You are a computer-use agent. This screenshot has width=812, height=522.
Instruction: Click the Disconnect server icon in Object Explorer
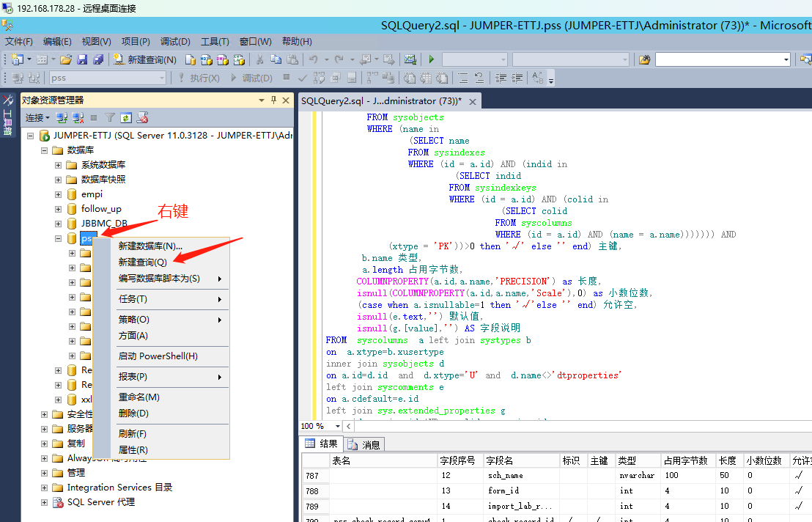coord(78,118)
